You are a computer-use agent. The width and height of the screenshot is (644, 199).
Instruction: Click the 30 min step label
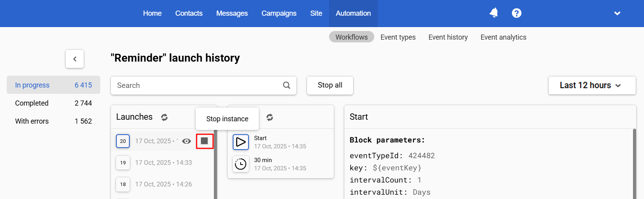[x=263, y=160]
